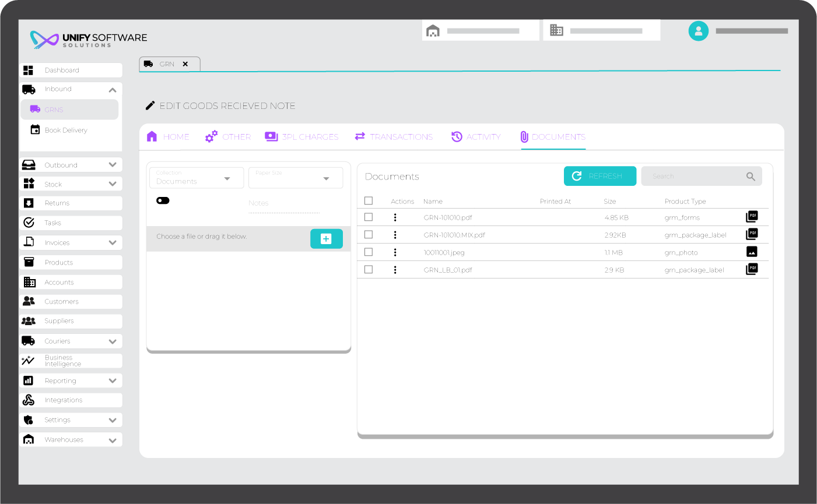Image resolution: width=817 pixels, height=504 pixels.
Task: Open Book Delivery under Inbound
Action: (66, 130)
